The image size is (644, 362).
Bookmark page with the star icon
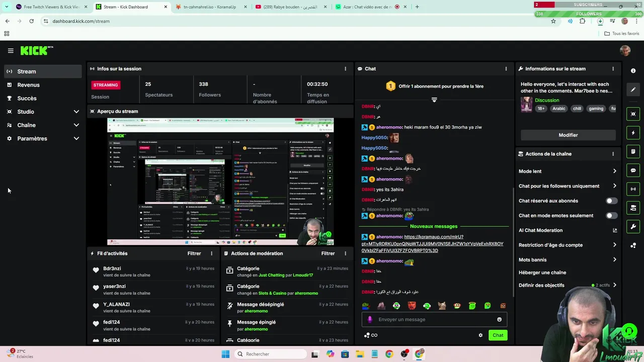(x=553, y=21)
